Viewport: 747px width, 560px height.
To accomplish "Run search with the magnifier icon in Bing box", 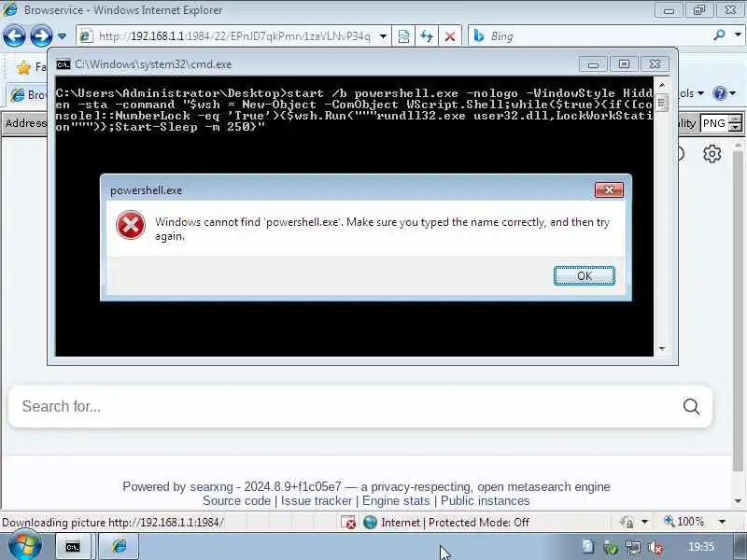I will [720, 35].
